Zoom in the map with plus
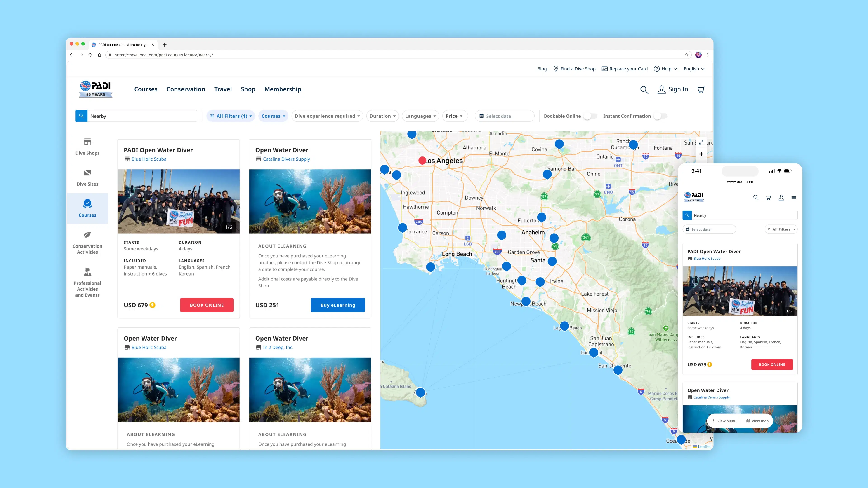 click(x=701, y=154)
